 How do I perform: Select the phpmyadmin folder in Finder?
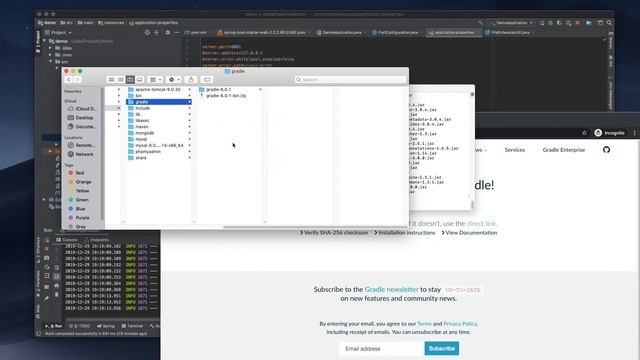159,151
